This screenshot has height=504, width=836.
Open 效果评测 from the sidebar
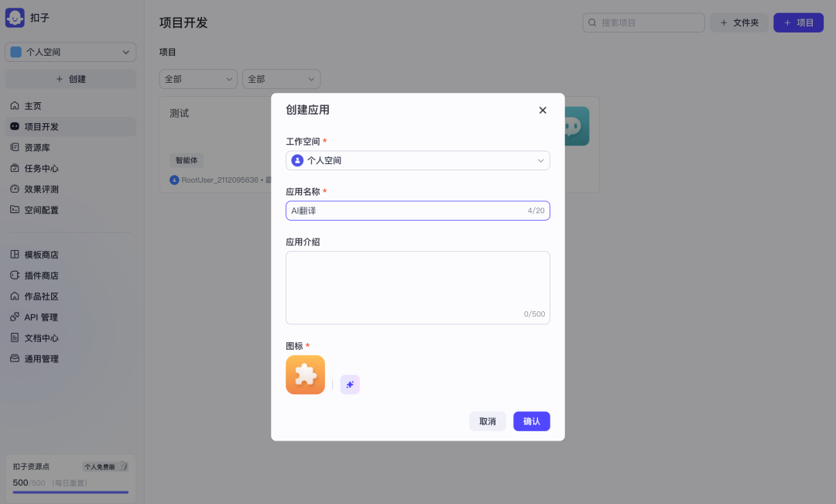[70, 189]
